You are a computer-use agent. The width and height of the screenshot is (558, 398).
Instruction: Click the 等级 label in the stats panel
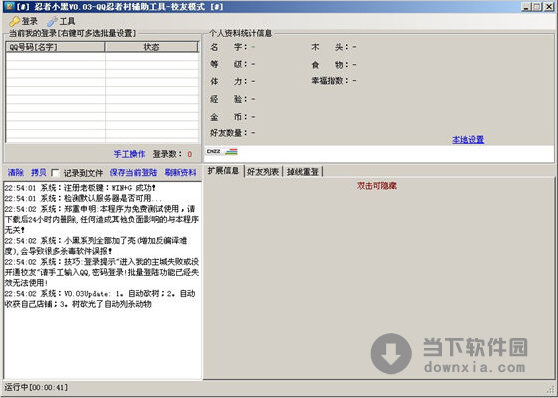coord(228,64)
